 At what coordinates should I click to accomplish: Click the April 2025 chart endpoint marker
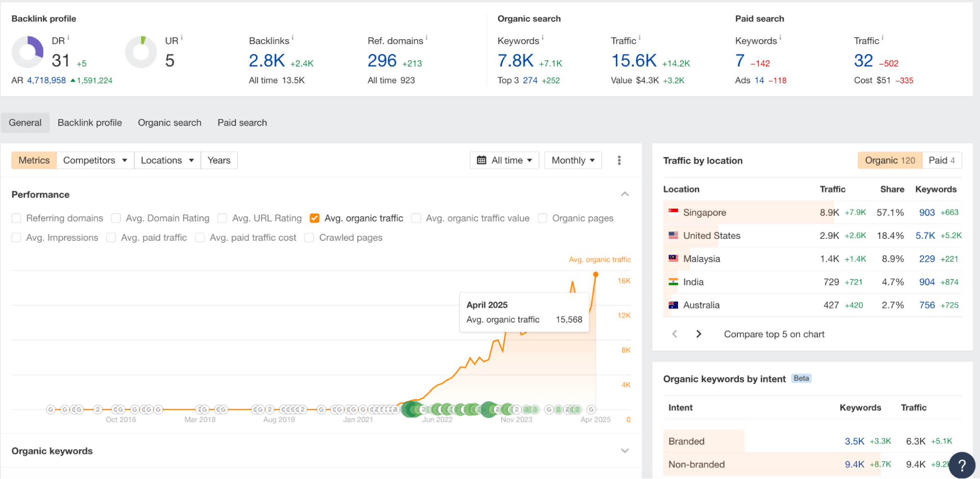tap(596, 275)
